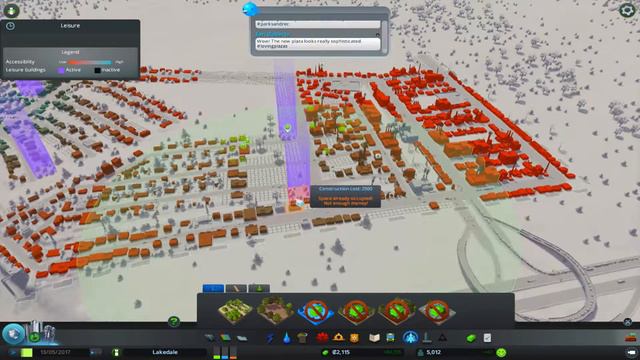The width and height of the screenshot is (640, 360).
Task: Switch to the third parks category tab
Action: tap(259, 289)
